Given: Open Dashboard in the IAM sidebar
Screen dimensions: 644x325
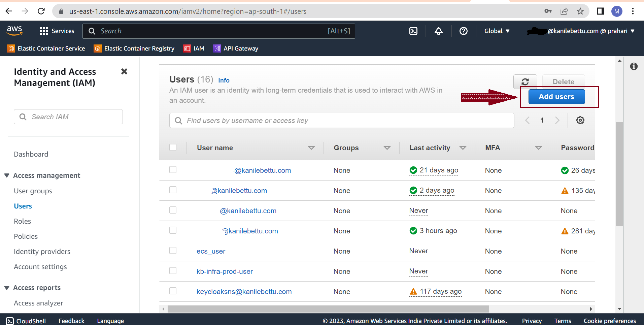Looking at the screenshot, I should 31,154.
